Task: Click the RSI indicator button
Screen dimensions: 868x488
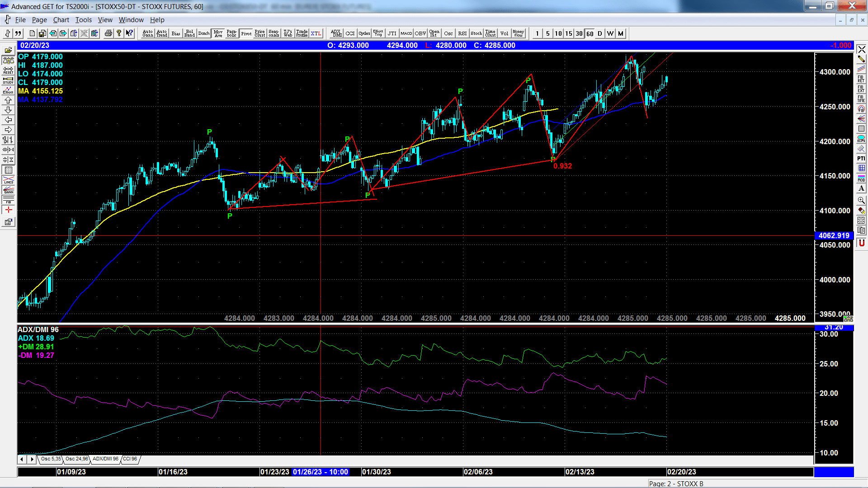Action: click(462, 33)
